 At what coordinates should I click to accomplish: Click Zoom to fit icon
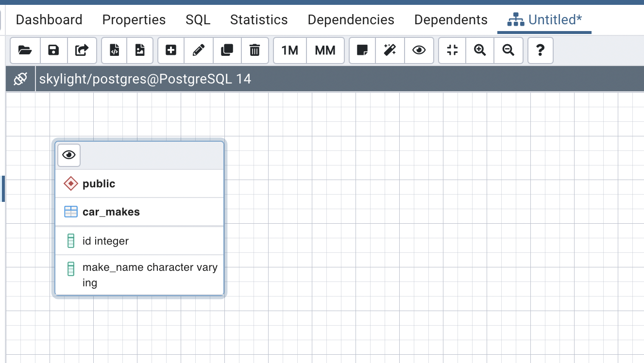452,50
